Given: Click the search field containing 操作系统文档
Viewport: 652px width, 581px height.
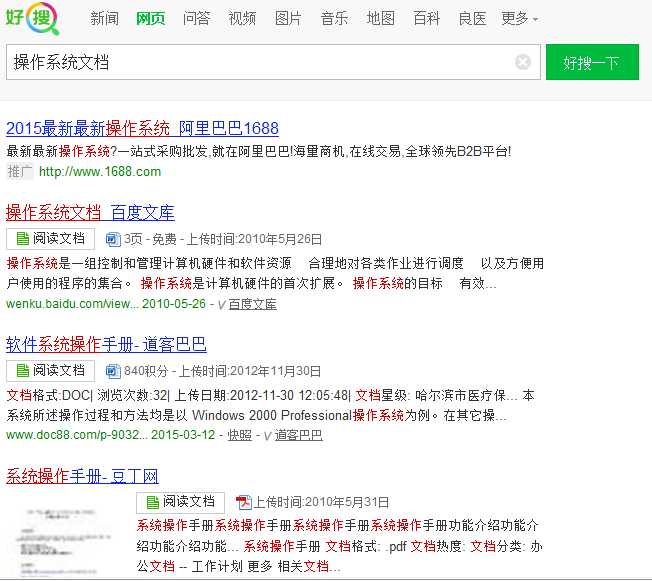Looking at the screenshot, I should 273,62.
